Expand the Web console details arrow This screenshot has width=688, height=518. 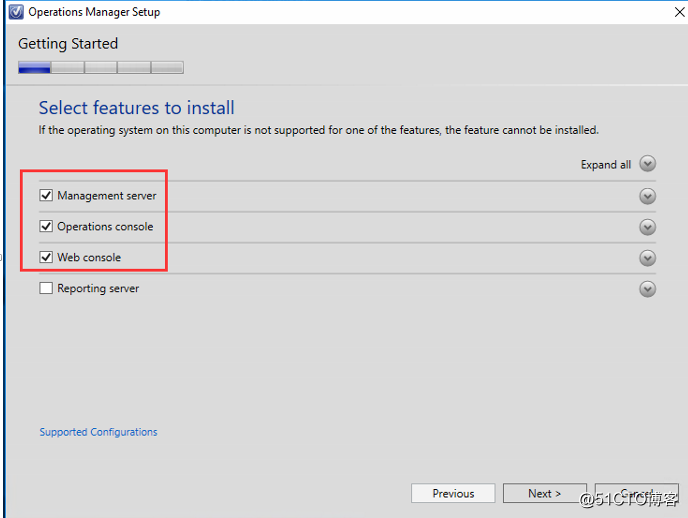(x=647, y=258)
